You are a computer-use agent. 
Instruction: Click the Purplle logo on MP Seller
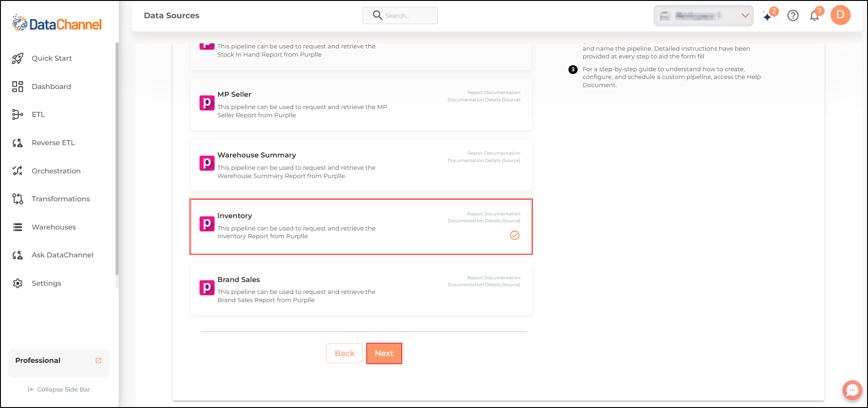click(207, 103)
